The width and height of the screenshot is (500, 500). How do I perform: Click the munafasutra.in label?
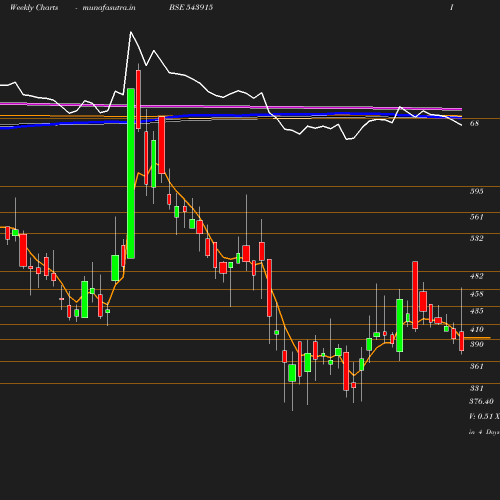(x=109, y=8)
